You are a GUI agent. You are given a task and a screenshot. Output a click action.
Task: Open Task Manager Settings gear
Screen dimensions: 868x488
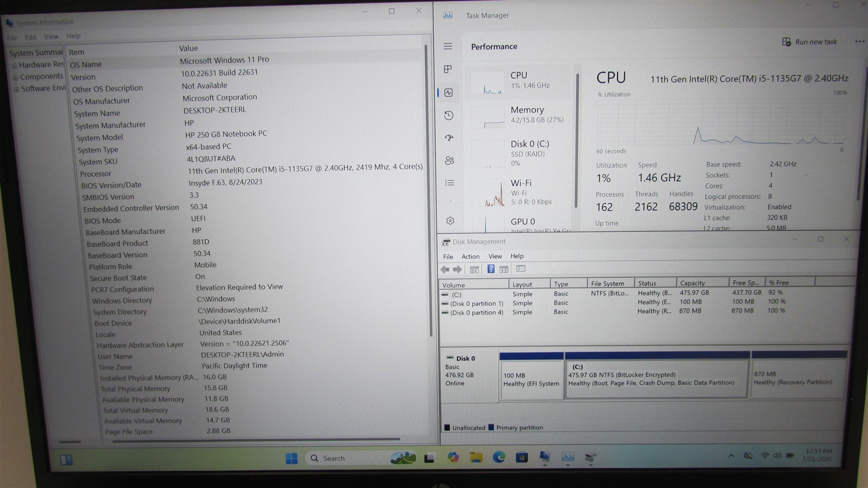450,221
